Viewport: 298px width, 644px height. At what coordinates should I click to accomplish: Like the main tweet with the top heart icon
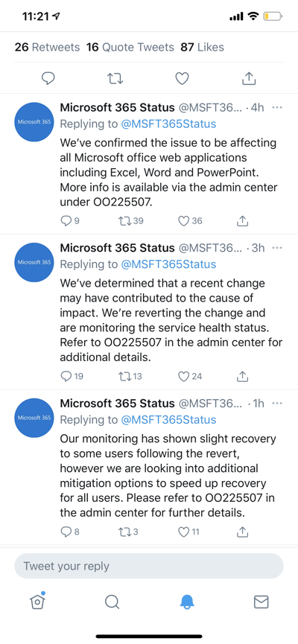pos(182,78)
